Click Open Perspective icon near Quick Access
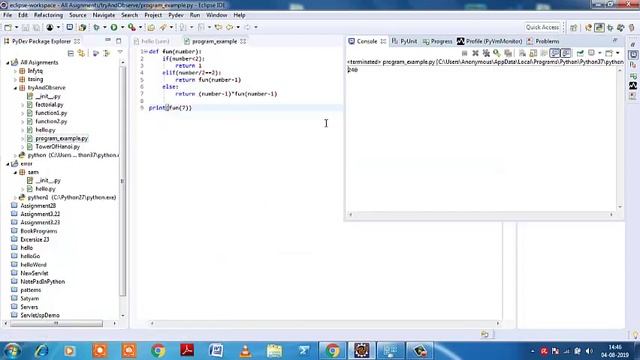 (573, 28)
